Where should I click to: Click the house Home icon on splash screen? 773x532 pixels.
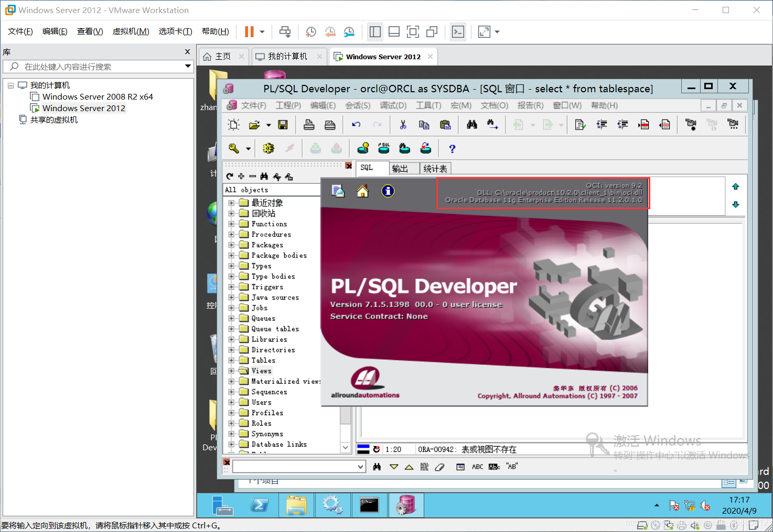click(362, 191)
